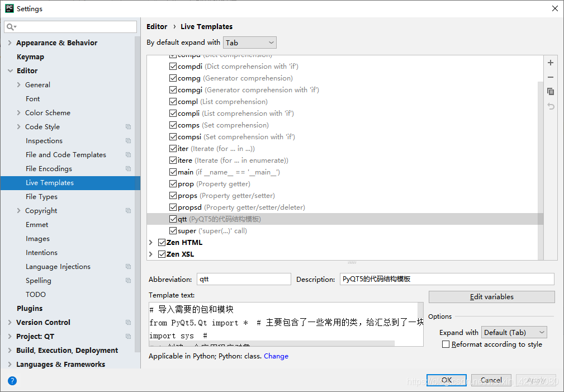Toggle the iter template checkbox
The height and width of the screenshot is (392, 564).
pos(173,149)
